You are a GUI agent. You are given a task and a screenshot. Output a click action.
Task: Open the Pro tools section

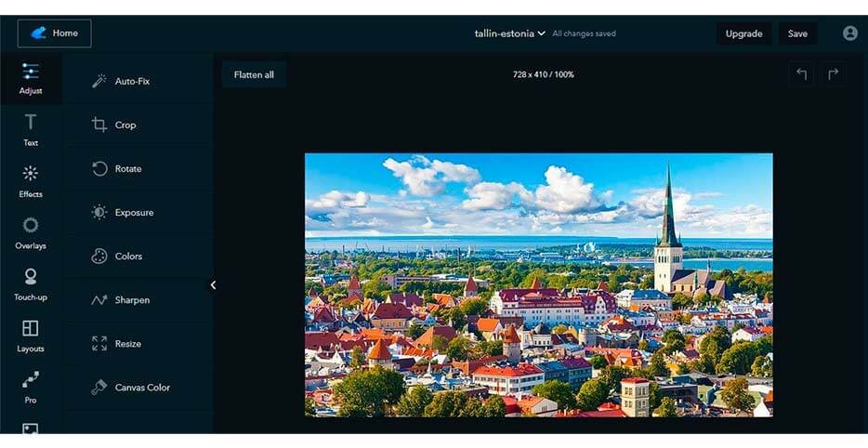coord(31,386)
